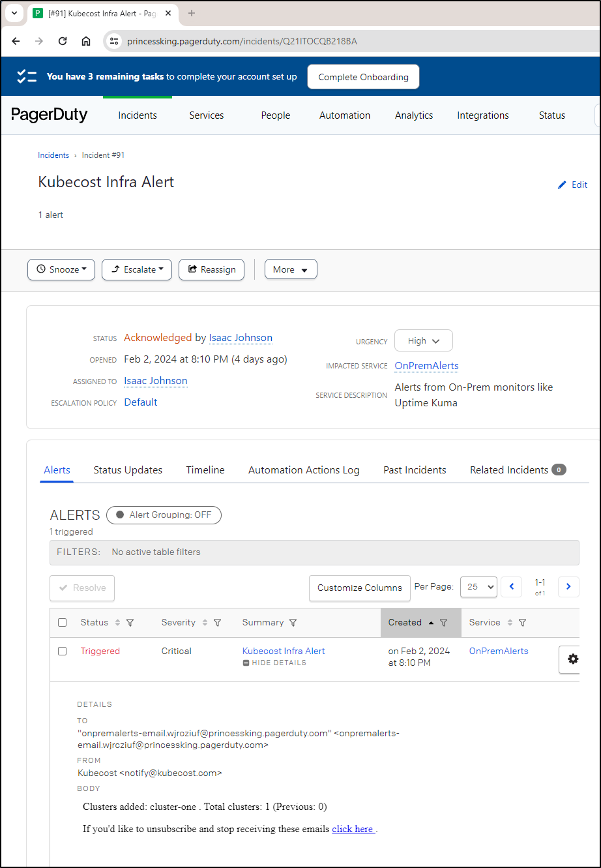The image size is (601, 868).
Task: Click Complete Onboarding button
Action: click(x=363, y=77)
